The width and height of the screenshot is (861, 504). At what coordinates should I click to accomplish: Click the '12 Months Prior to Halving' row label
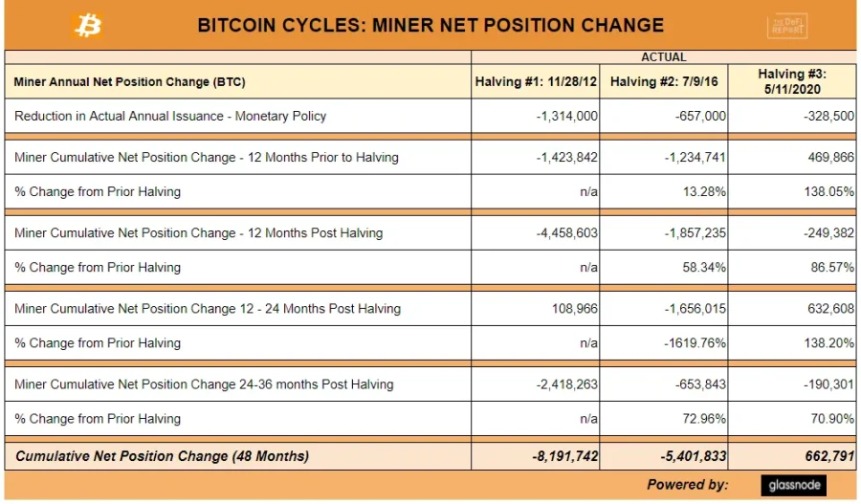[207, 157]
